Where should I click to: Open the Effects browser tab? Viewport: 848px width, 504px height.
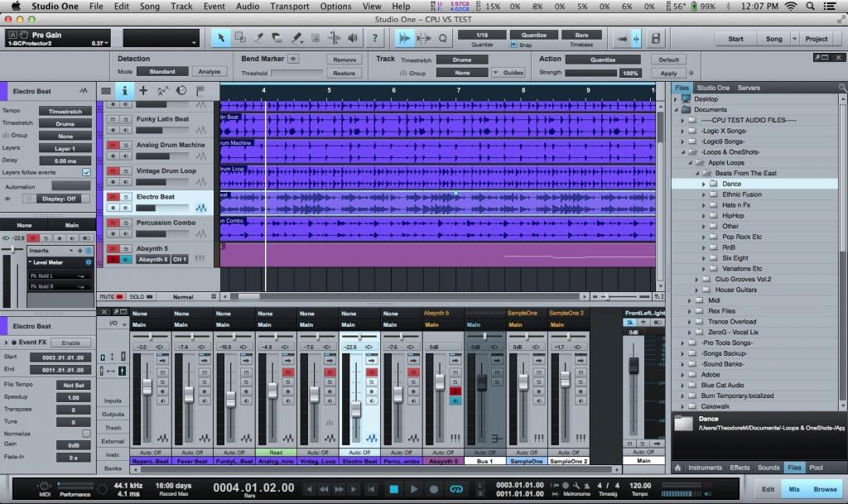[740, 468]
